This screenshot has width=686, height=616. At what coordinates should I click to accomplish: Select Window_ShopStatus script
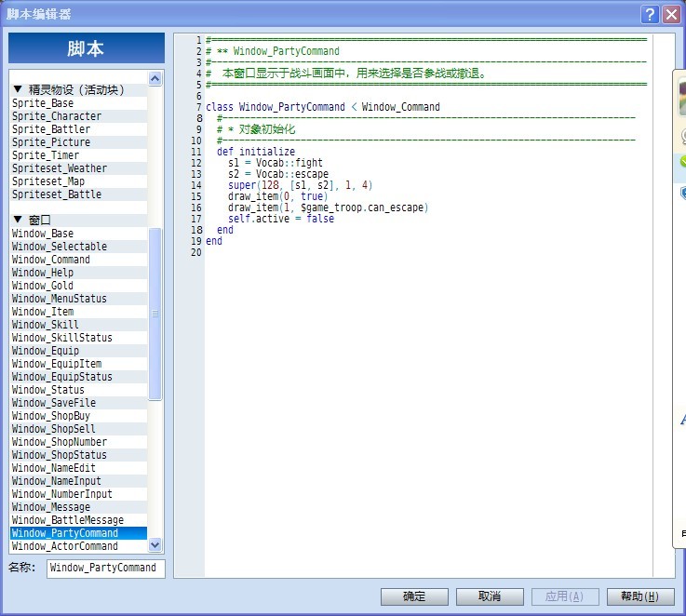(79, 455)
